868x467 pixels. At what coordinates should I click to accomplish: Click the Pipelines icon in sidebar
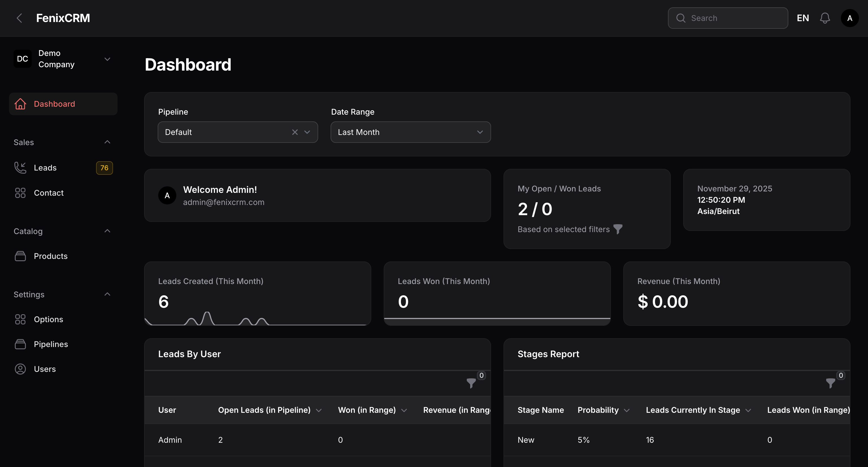coord(20,344)
